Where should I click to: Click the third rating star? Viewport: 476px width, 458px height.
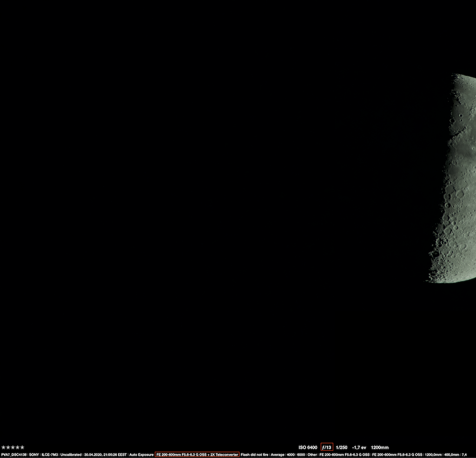click(13, 447)
